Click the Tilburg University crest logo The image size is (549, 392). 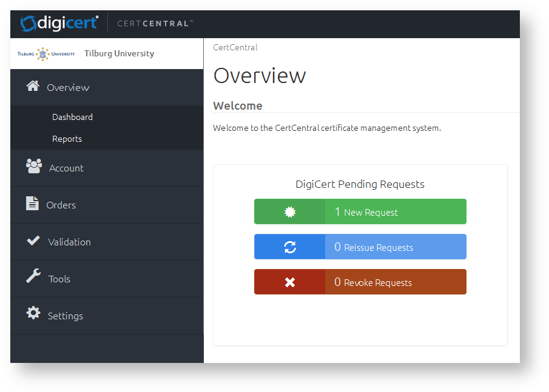click(x=46, y=54)
